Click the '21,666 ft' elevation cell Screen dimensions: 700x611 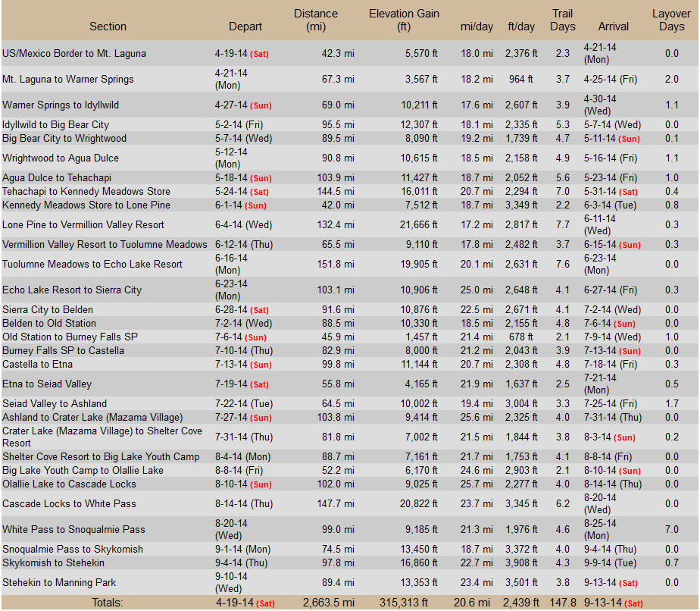click(418, 225)
